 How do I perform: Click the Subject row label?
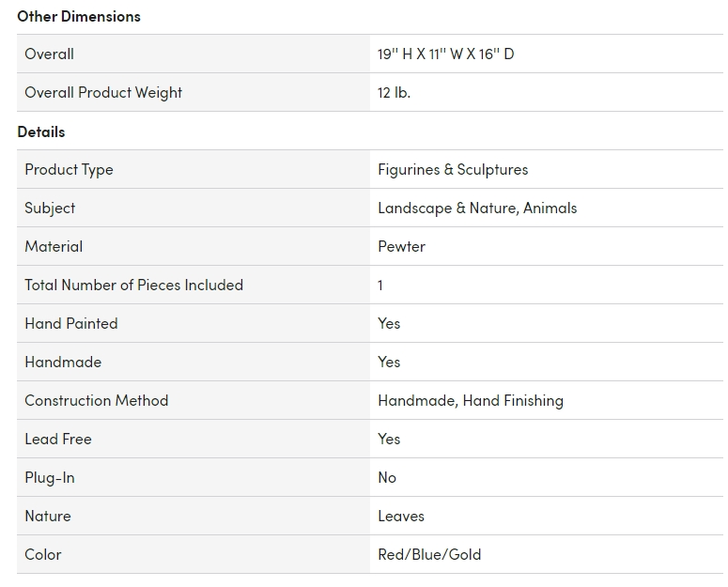point(50,208)
